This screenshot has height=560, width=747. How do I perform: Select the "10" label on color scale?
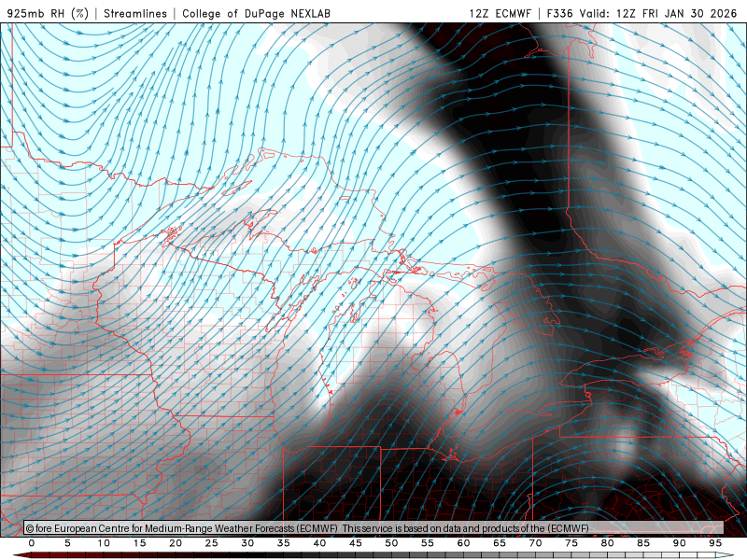click(x=104, y=543)
